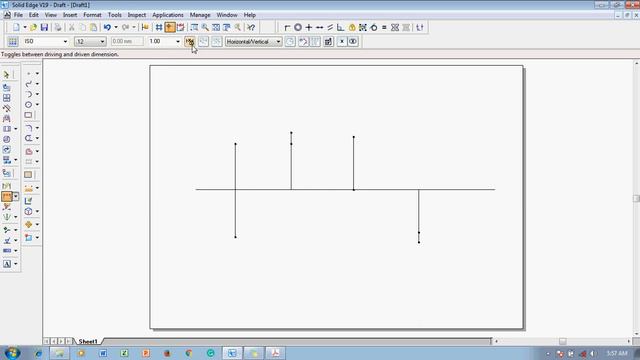640x360 pixels.
Task: Click the 0.00 mm value field
Action: (x=127, y=41)
